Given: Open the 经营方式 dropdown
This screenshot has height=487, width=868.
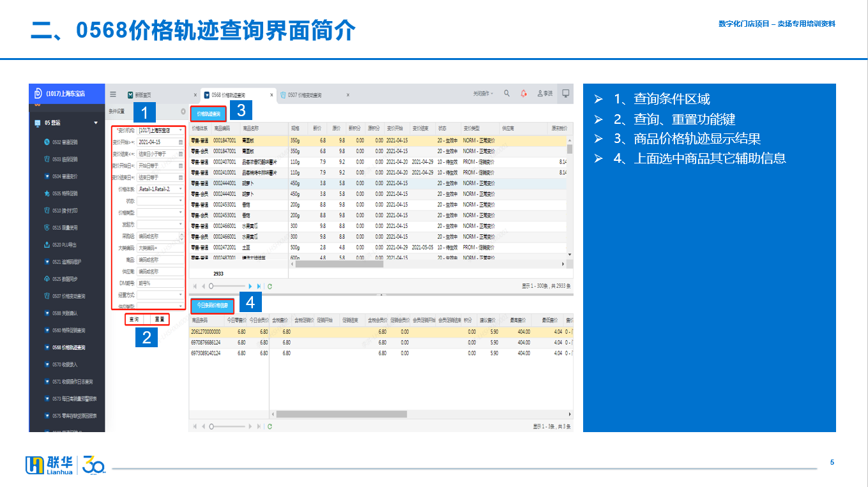Looking at the screenshot, I should pyautogui.click(x=181, y=295).
